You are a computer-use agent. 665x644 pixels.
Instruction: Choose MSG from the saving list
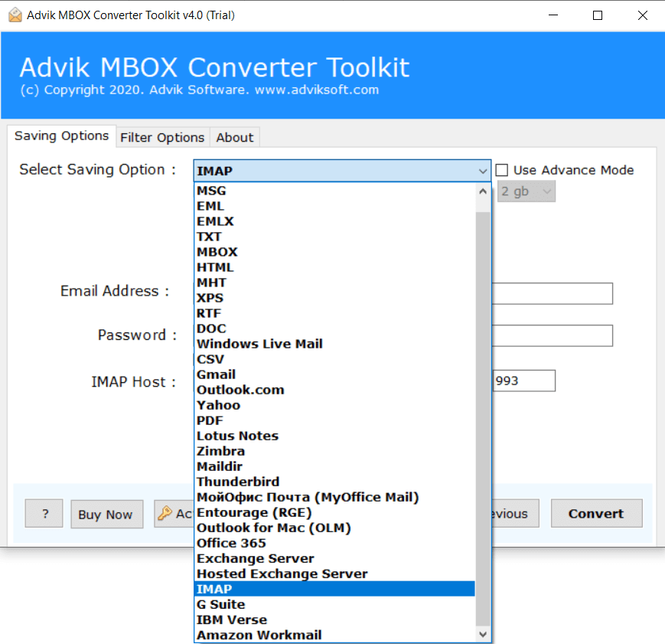(x=335, y=191)
